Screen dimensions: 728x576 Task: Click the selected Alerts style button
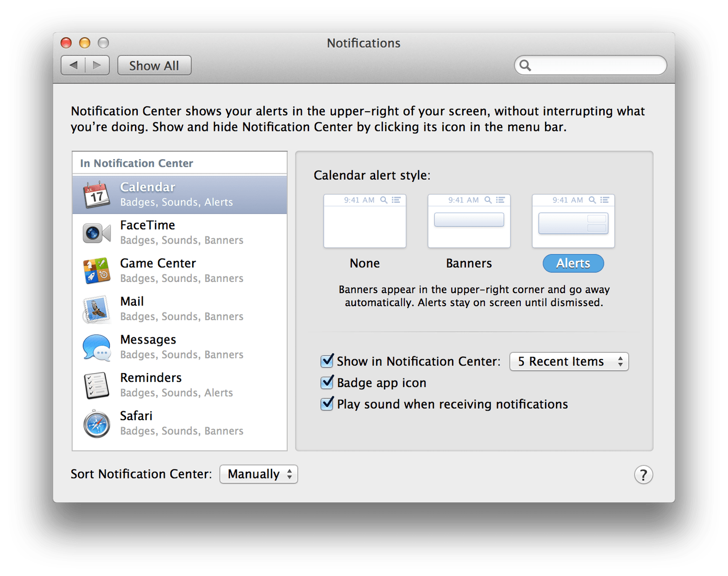coord(573,263)
